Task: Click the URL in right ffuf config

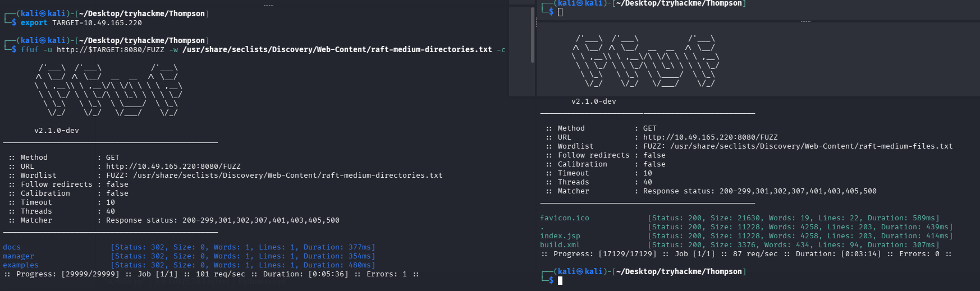Action: [710, 137]
